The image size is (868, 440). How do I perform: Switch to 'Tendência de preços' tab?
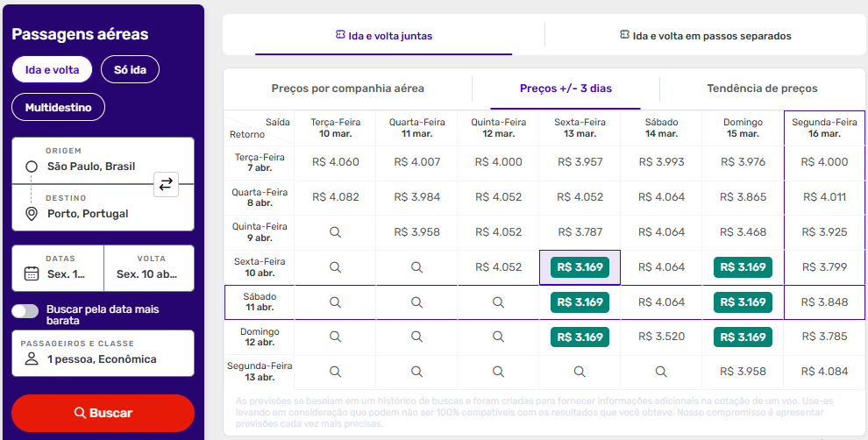762,89
